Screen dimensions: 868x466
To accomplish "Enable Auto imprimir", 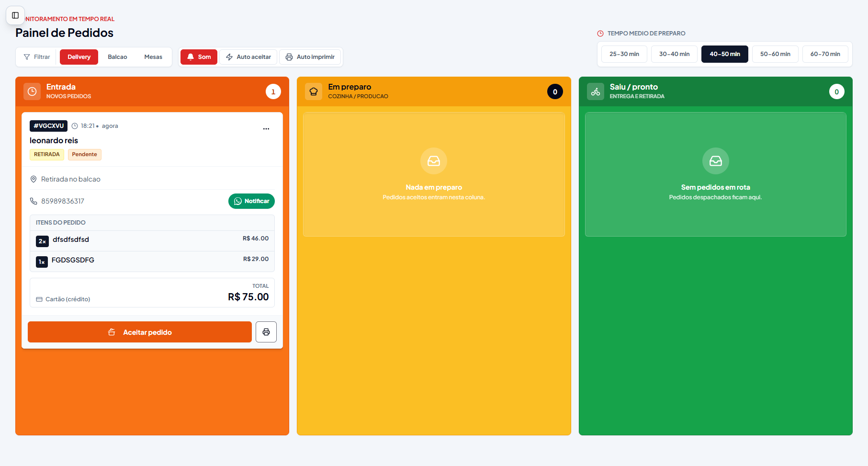I will 310,57.
